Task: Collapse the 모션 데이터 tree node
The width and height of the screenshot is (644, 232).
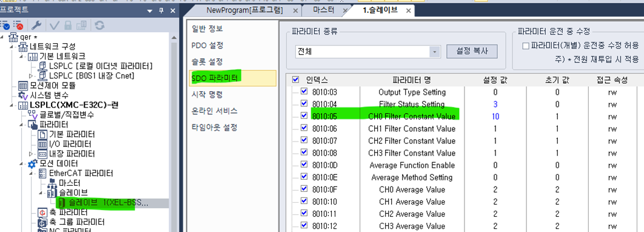Action: point(21,164)
